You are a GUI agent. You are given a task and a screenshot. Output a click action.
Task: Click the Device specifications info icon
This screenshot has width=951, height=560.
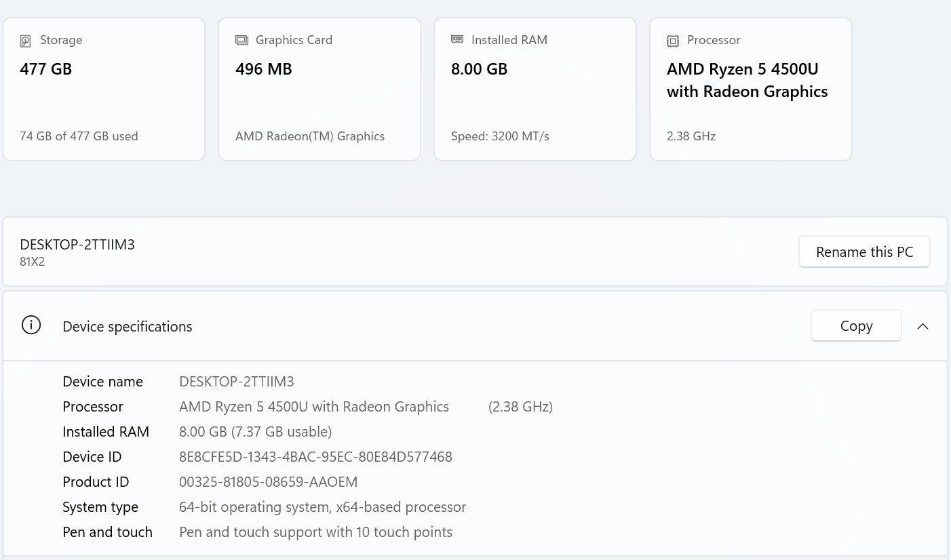[x=31, y=325]
